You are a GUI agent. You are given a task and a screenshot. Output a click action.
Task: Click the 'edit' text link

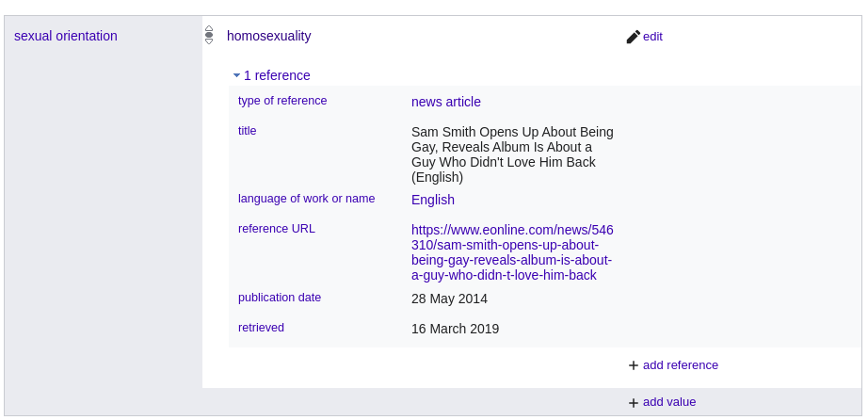652,37
